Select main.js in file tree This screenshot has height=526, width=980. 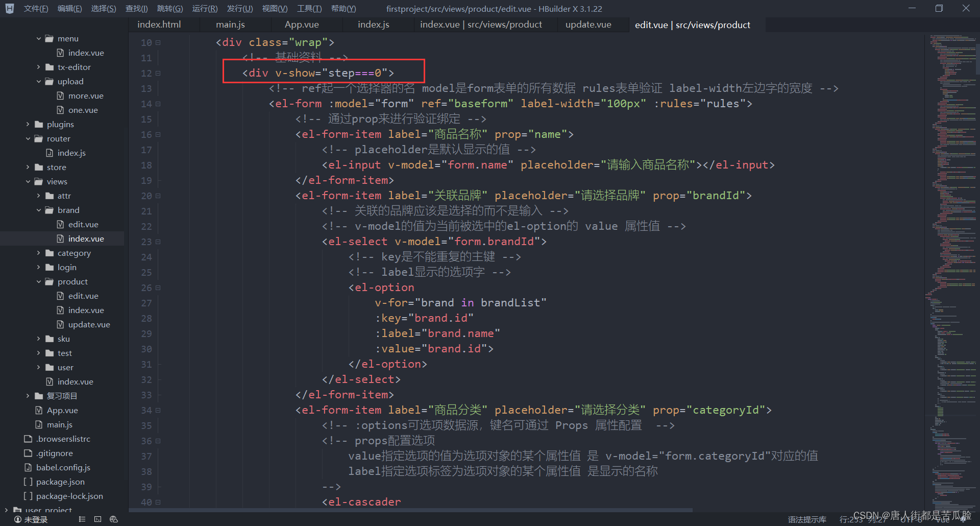tap(59, 424)
